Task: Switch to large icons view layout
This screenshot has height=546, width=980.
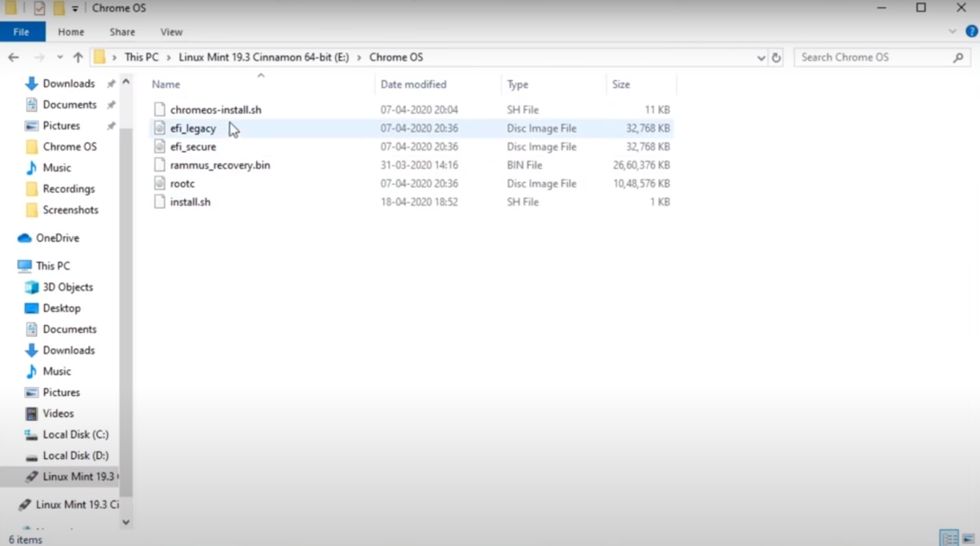Action: 968,539
